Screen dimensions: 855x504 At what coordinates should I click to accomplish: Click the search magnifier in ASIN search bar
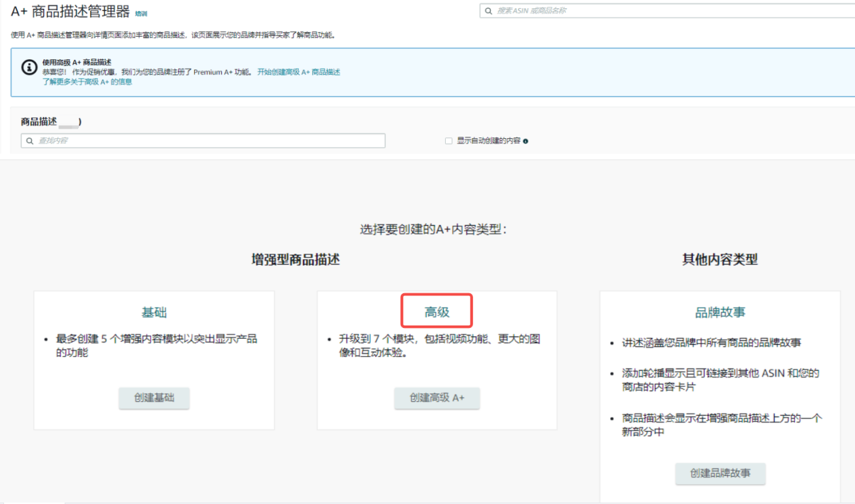tap(489, 11)
